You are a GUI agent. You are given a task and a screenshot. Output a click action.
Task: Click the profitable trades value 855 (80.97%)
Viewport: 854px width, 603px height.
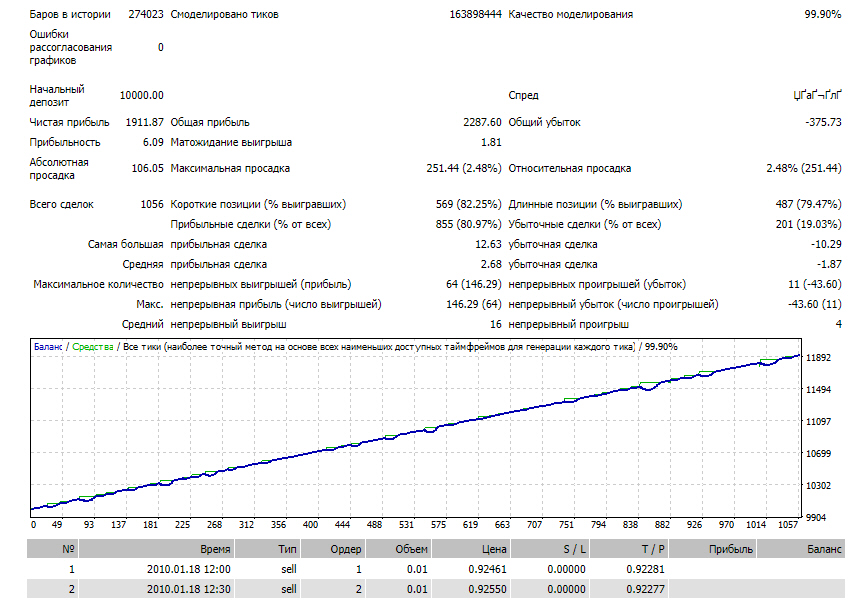pyautogui.click(x=468, y=224)
